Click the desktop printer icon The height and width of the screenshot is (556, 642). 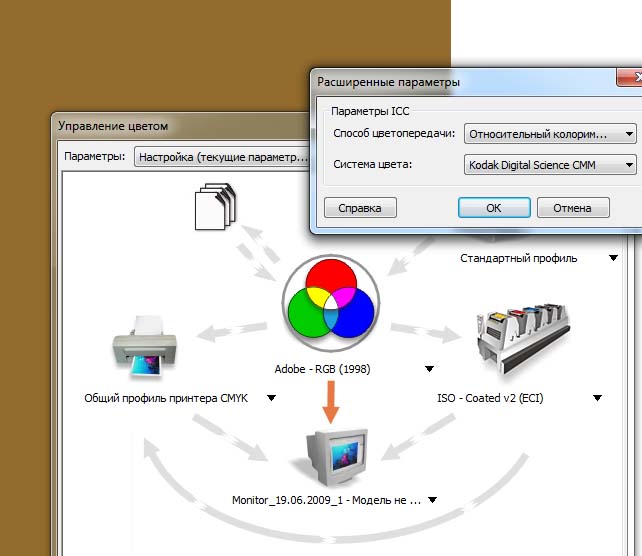coord(145,346)
